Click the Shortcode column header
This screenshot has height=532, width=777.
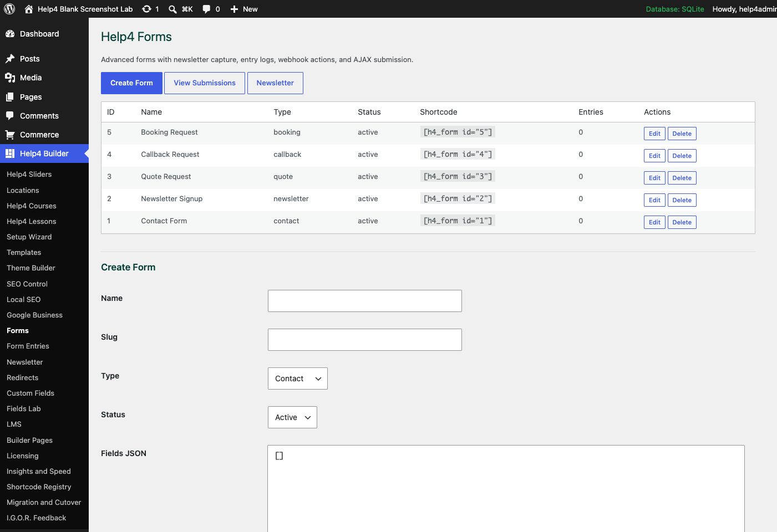click(439, 112)
